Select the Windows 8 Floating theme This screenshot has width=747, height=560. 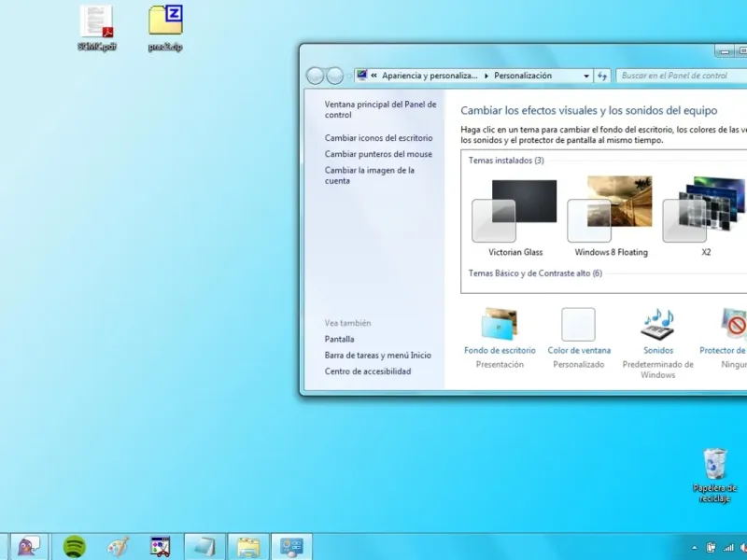click(x=611, y=217)
